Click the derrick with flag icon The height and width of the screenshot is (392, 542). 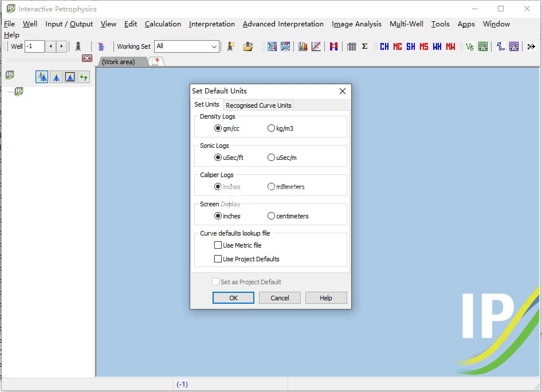click(230, 46)
